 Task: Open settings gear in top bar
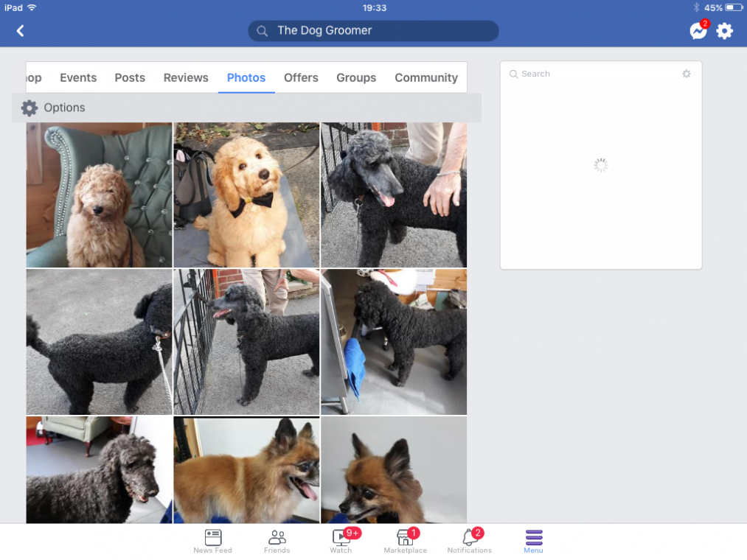coord(725,31)
